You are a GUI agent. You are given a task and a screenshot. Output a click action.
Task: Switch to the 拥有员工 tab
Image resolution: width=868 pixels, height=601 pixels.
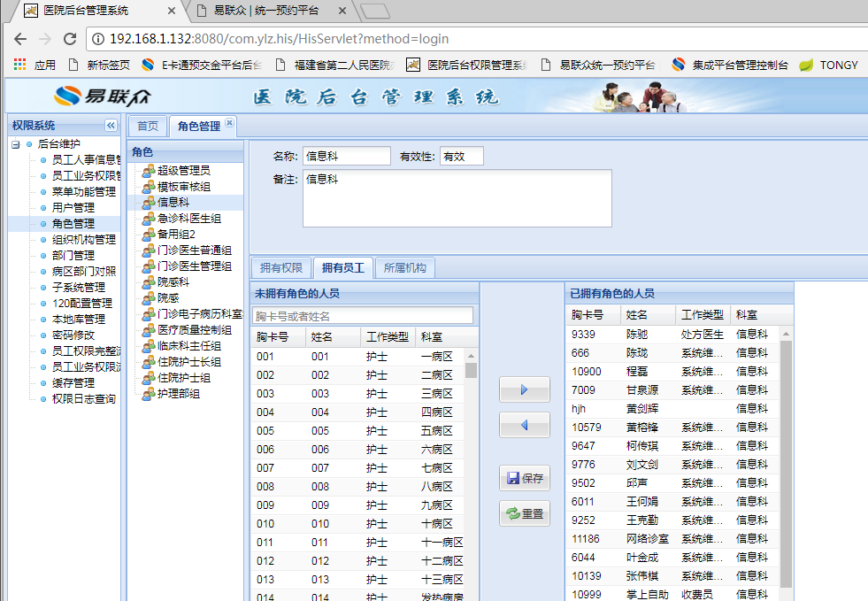(343, 268)
